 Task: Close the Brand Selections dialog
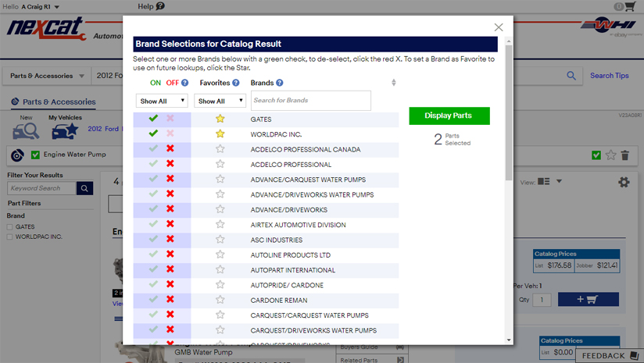pos(499,27)
